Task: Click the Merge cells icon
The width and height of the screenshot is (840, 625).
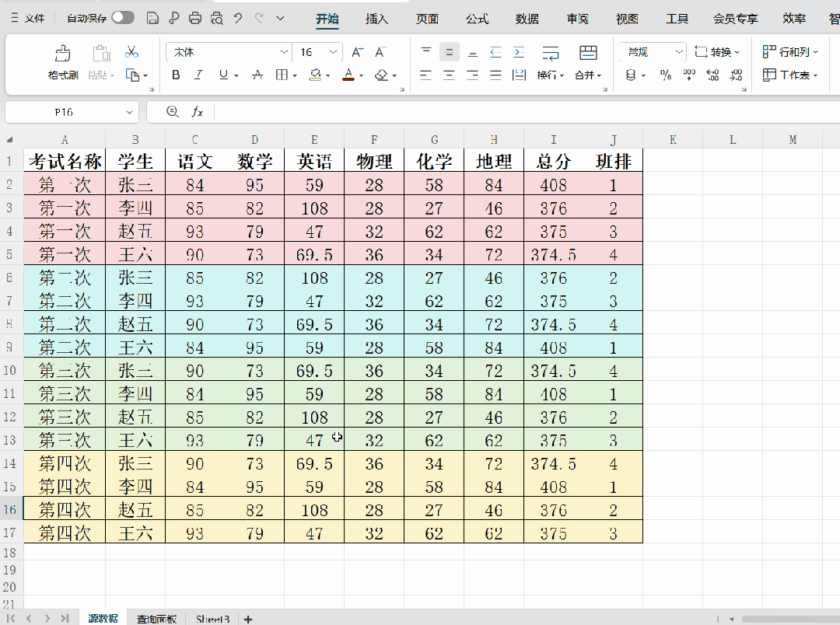Action: coord(588,53)
